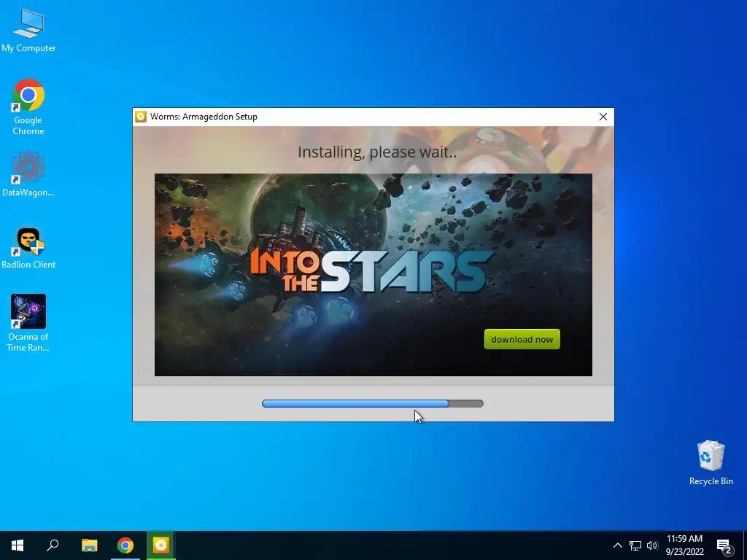Click the Installing, please wait text
Image resolution: width=747 pixels, height=560 pixels.
377,152
